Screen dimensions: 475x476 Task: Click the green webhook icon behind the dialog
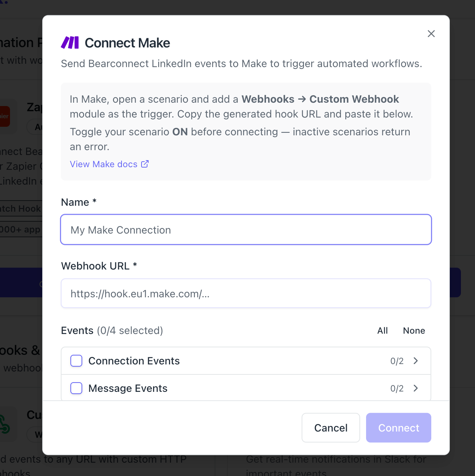pyautogui.click(x=5, y=425)
